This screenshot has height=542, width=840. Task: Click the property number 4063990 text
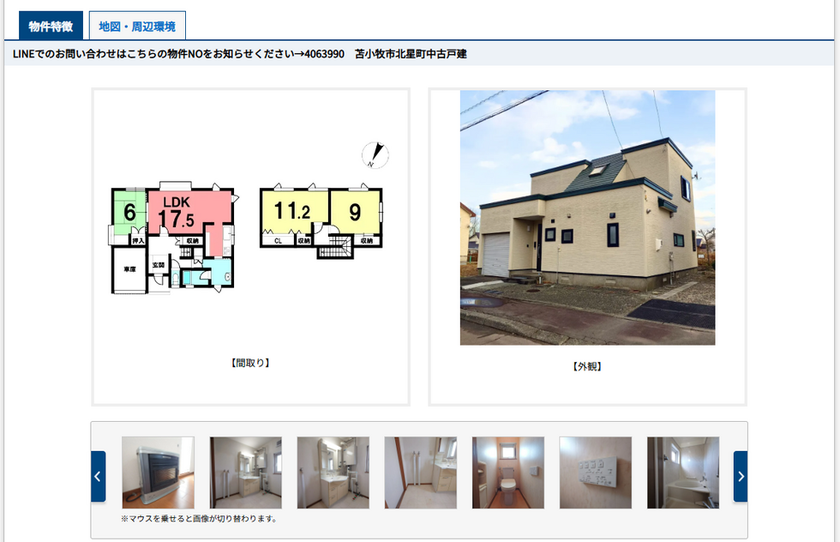pyautogui.click(x=322, y=54)
